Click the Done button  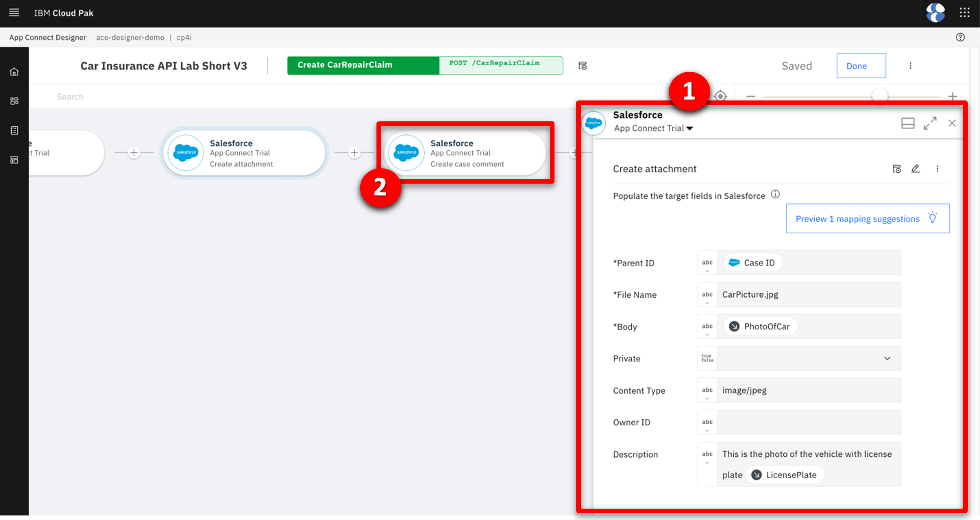tap(861, 65)
